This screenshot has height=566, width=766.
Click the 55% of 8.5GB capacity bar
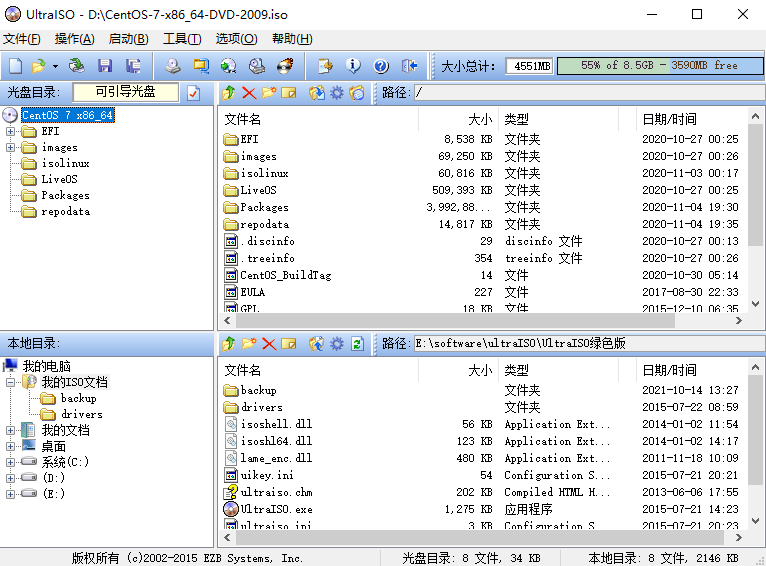[x=660, y=65]
